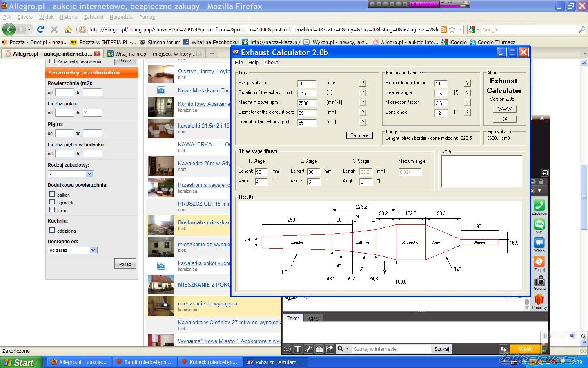This screenshot has width=588, height=368.
Task: Open Firefox history dropdown next to forward arrow
Action: pyautogui.click(x=29, y=29)
